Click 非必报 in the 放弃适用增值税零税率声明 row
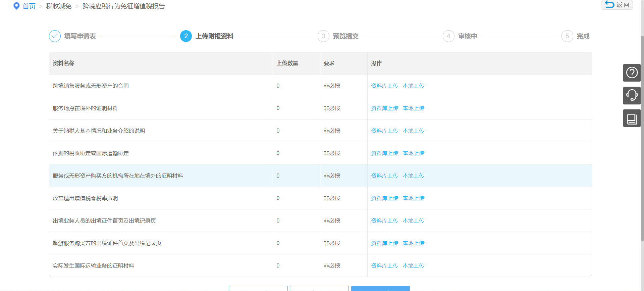This screenshot has width=644, height=291. pos(332,198)
